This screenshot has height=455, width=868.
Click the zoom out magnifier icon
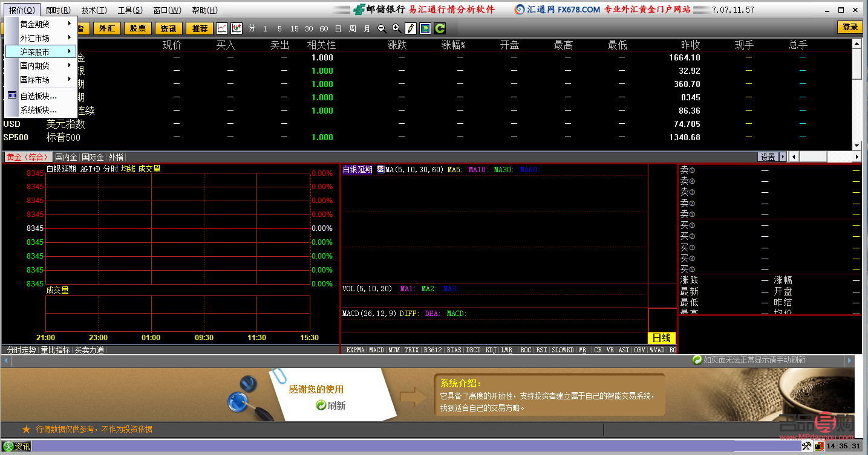381,28
